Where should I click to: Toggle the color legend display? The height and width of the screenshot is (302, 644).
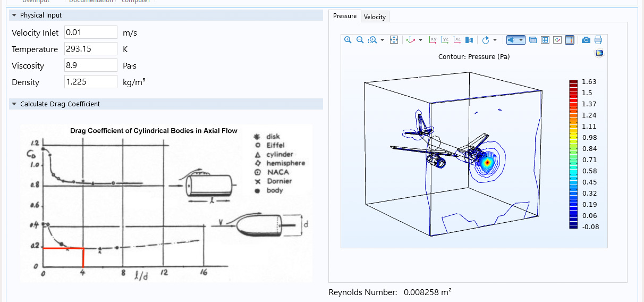click(x=569, y=40)
